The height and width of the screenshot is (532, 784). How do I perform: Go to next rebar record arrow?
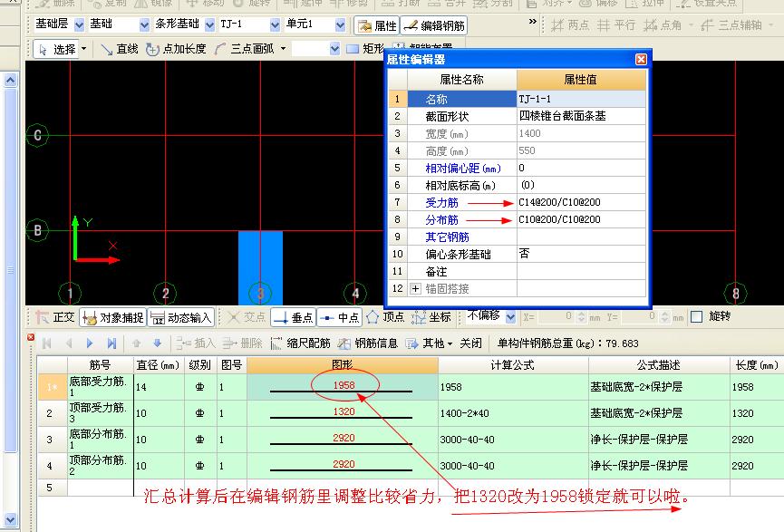click(90, 343)
